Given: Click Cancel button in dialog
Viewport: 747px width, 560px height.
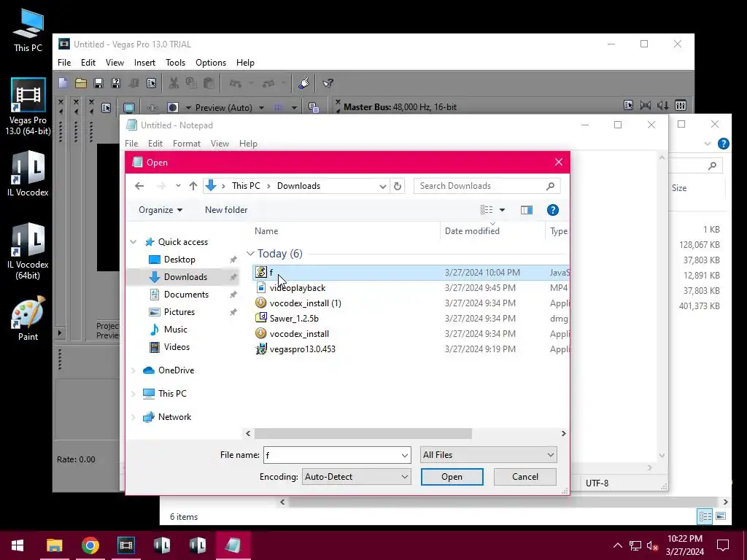Looking at the screenshot, I should click(x=525, y=477).
